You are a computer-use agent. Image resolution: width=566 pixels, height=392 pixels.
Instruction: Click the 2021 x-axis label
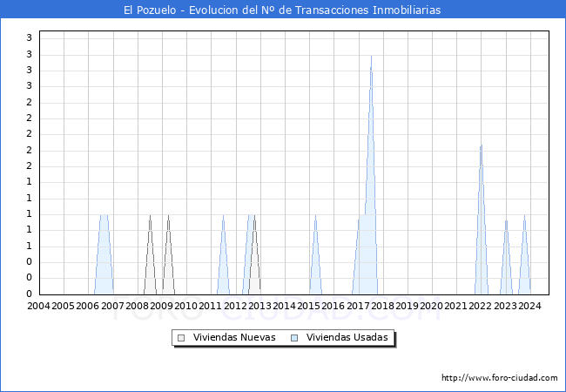coord(456,306)
